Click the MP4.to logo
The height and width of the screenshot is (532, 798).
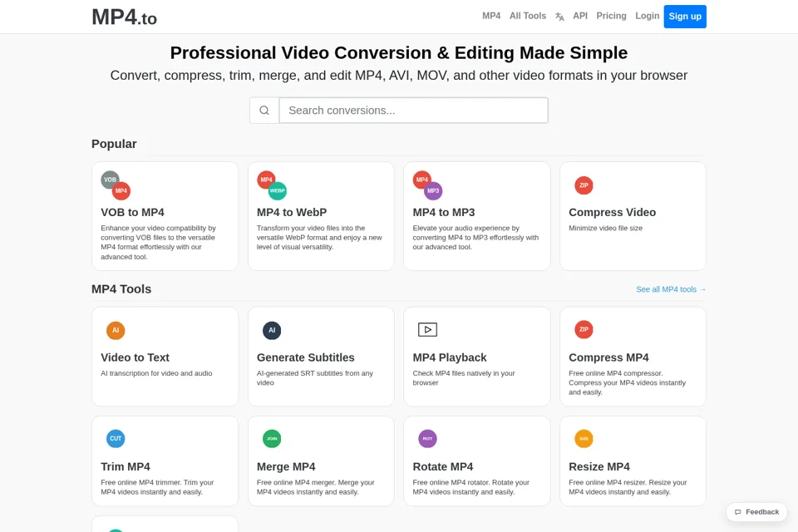click(124, 17)
